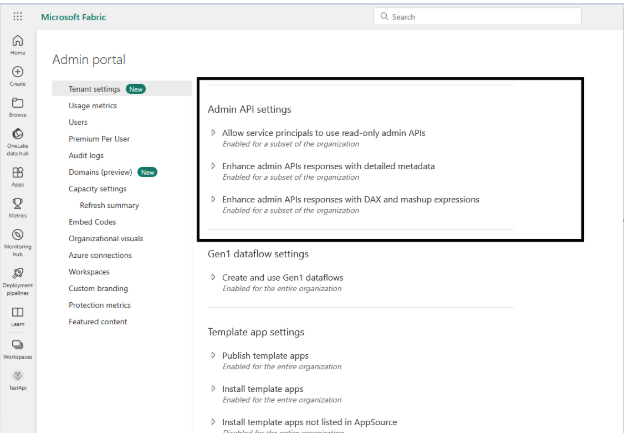Select Tenant settings in admin menu

(x=122, y=89)
